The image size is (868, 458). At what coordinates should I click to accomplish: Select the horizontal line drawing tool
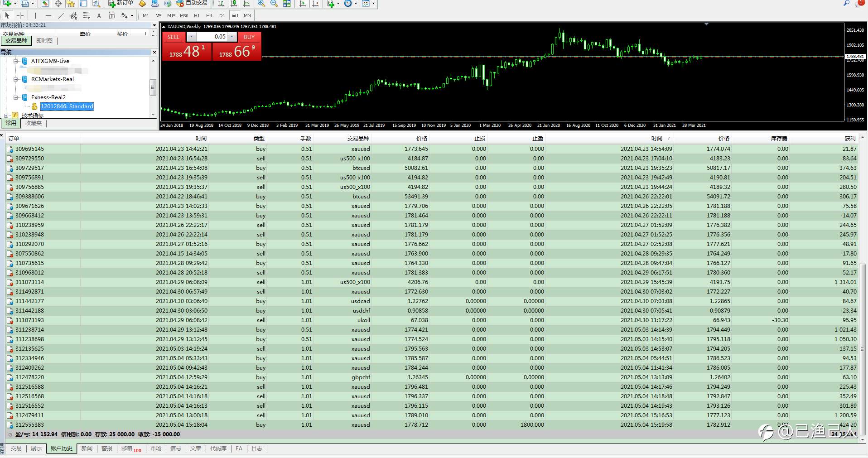[x=48, y=15]
